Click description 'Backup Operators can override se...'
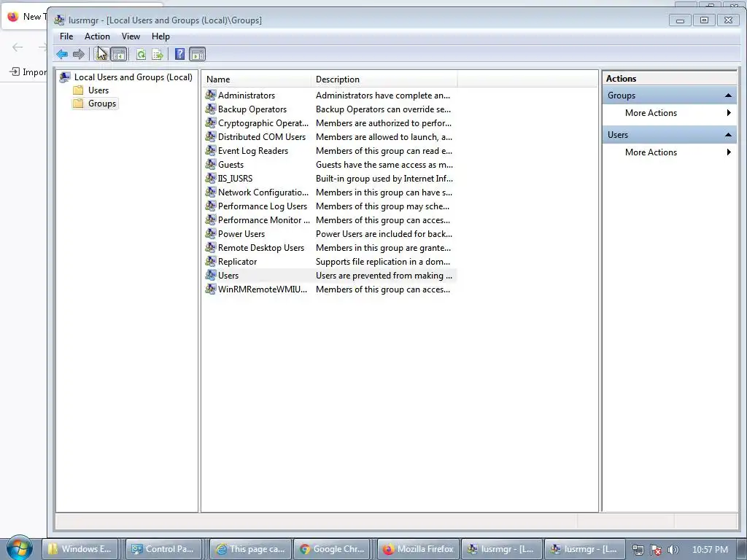The height and width of the screenshot is (560, 747). tap(383, 109)
